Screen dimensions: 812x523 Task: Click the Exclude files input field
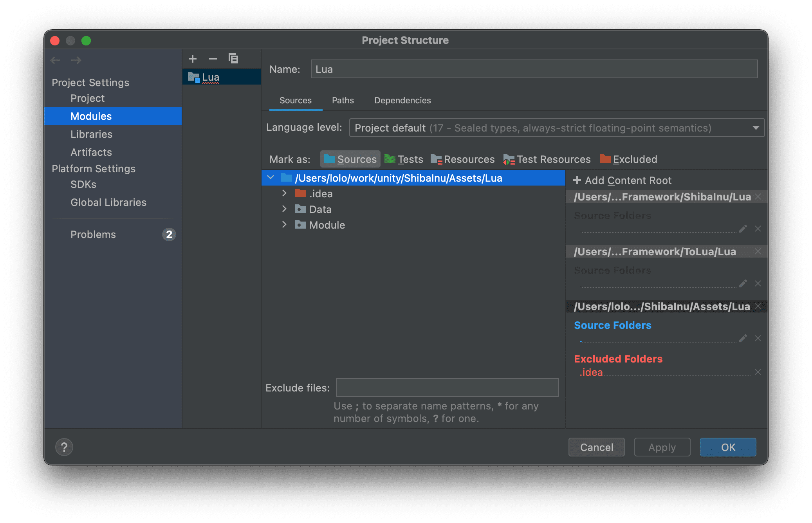447,388
